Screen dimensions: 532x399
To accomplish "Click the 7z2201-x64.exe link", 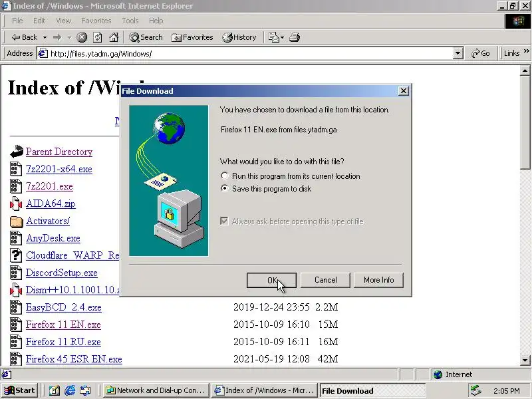I will (59, 169).
